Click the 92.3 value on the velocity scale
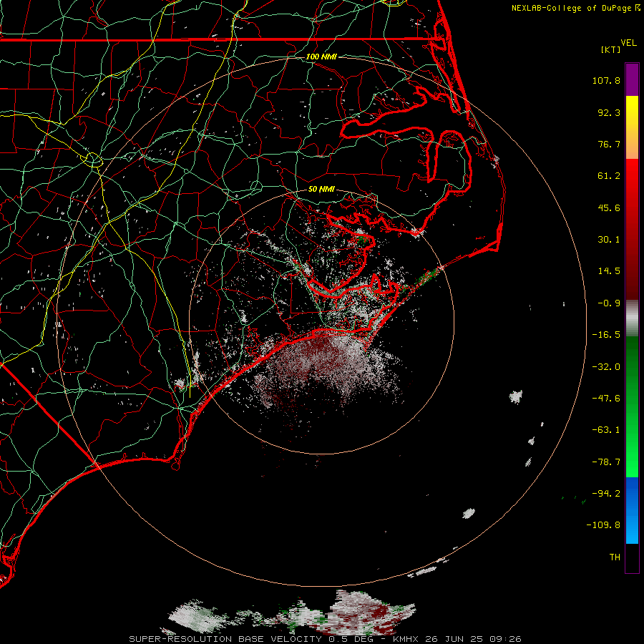This screenshot has height=644, width=644. (x=609, y=112)
